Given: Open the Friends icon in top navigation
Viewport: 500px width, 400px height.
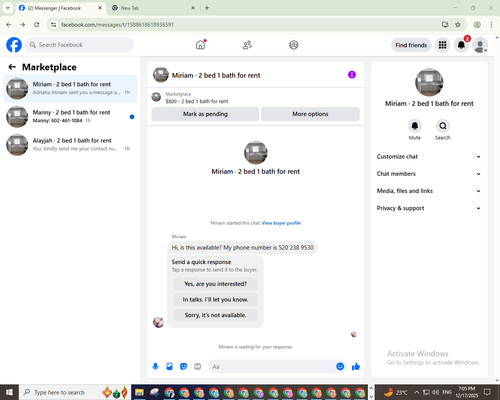Looking at the screenshot, I should pos(247,45).
